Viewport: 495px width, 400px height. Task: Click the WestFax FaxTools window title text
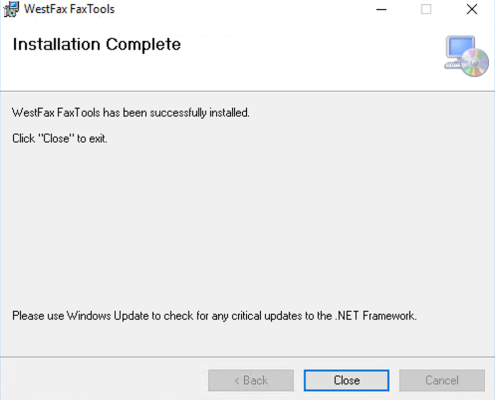tap(69, 9)
